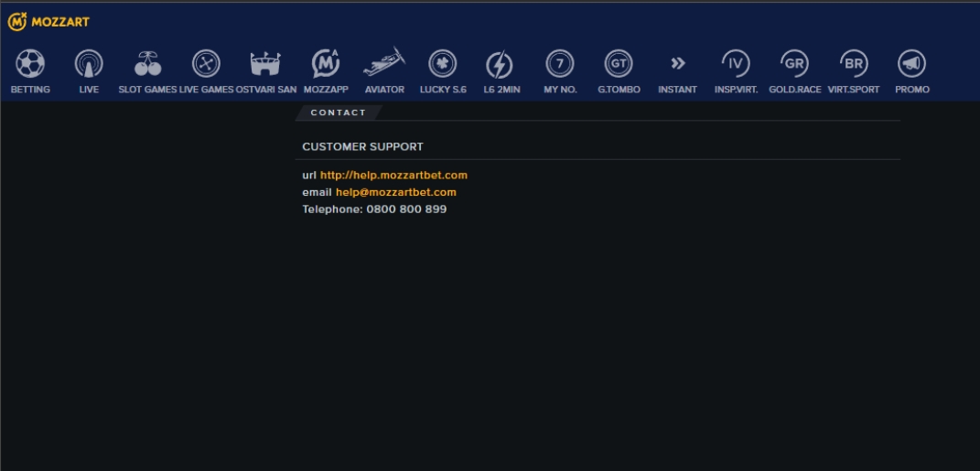Screen dimensions: 980x471
Task: Open the Live broadcast icon
Action: (x=89, y=64)
